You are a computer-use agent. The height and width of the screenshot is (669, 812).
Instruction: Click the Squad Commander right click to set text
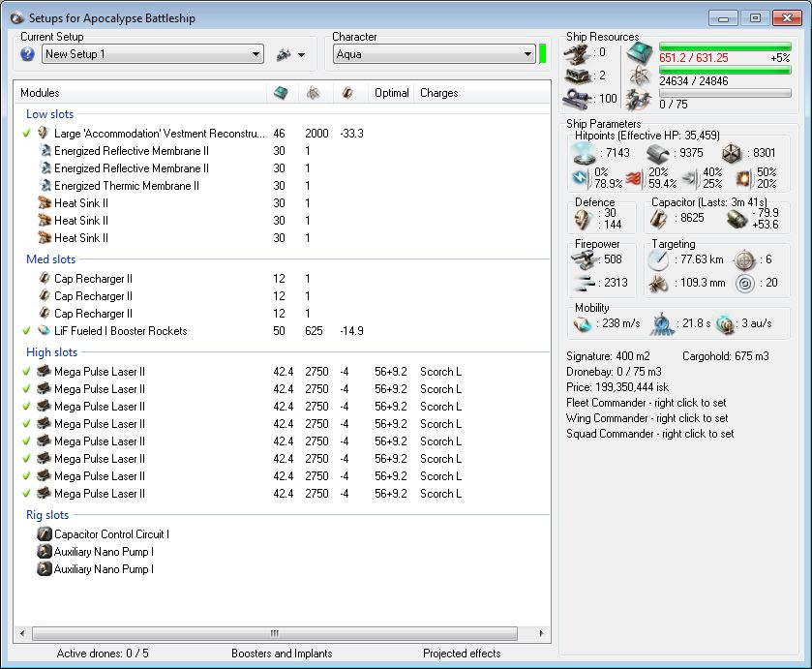coord(650,434)
